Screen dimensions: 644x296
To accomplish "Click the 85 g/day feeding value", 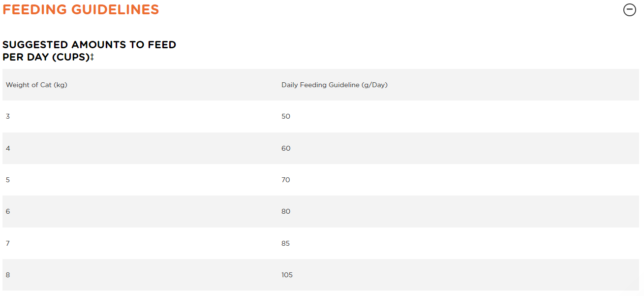I will 286,243.
